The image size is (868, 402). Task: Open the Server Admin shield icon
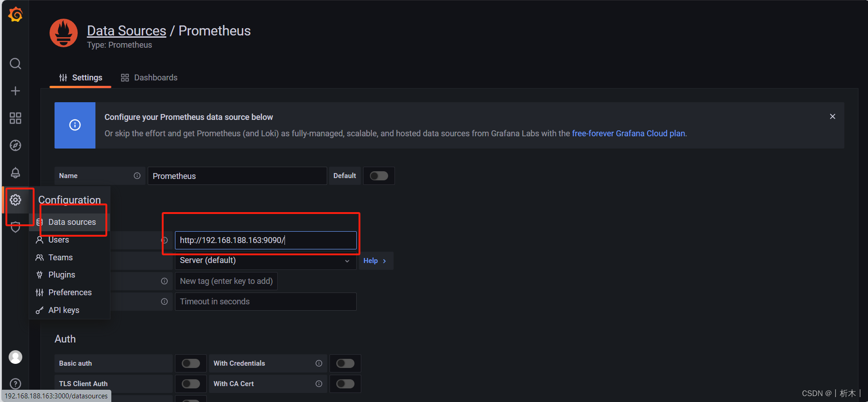[x=15, y=227]
